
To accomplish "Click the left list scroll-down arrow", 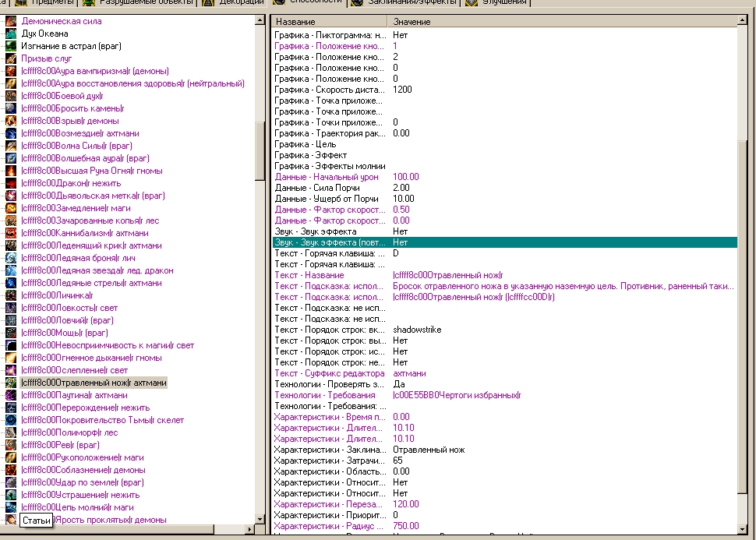I will tap(260, 520).
